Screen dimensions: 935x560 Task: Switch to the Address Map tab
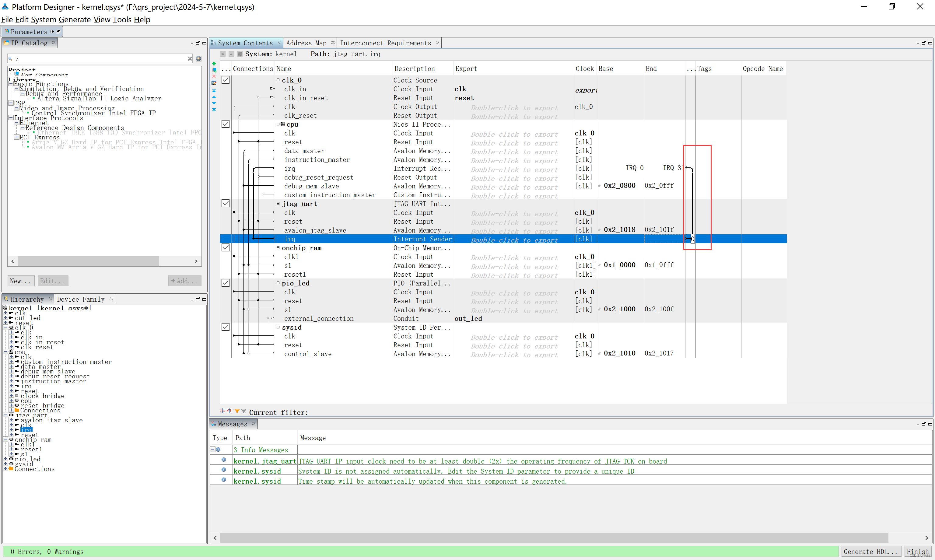[306, 43]
